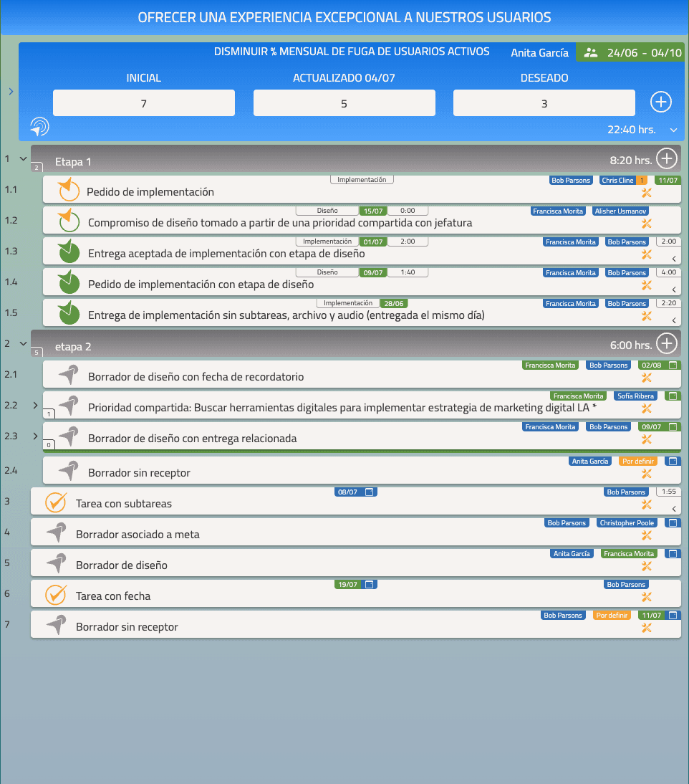Viewport: 689px width, 784px height.
Task: Add an item with Etapa 1 plus button
Action: point(667,158)
